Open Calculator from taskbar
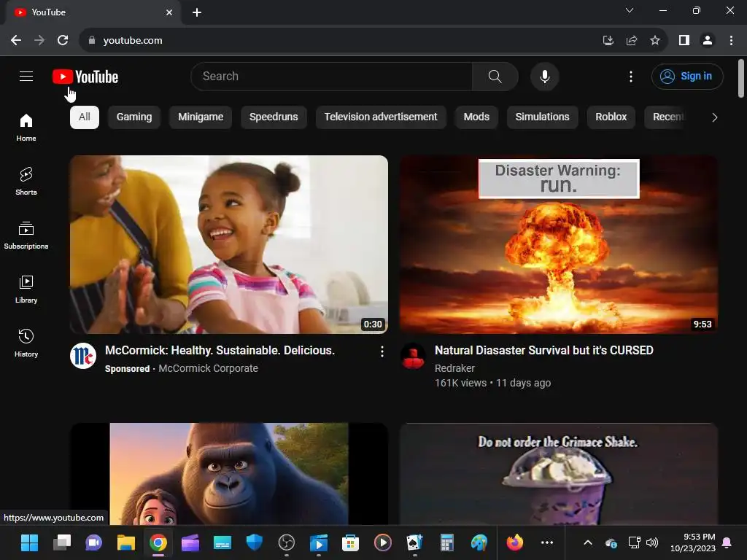Viewport: 747px width, 560px height. [x=446, y=542]
